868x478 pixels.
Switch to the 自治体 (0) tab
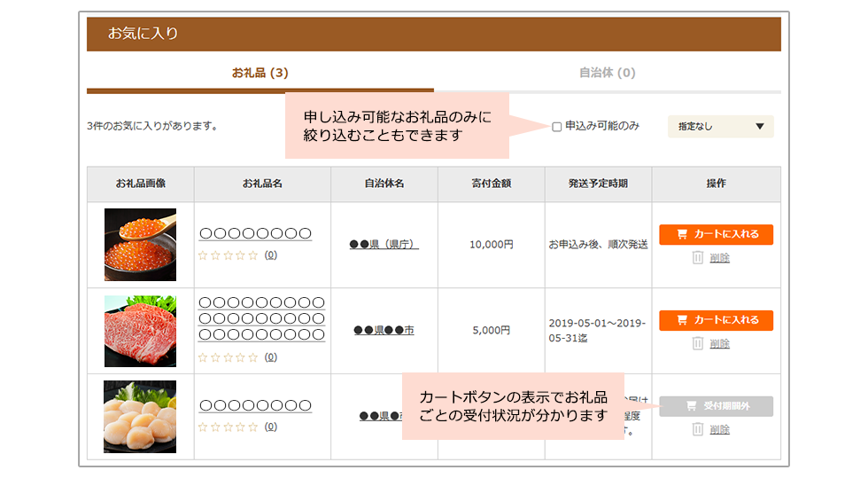pyautogui.click(x=607, y=73)
